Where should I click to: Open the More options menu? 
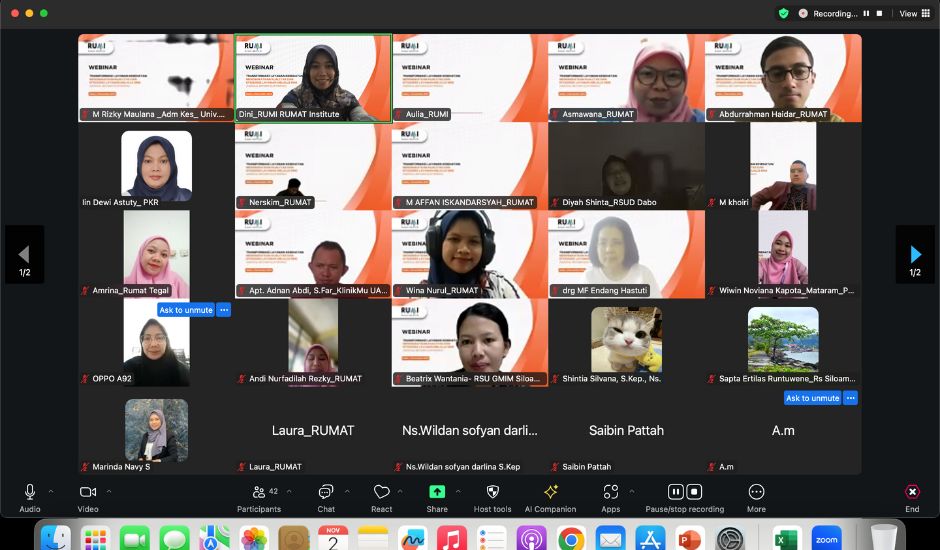click(756, 492)
